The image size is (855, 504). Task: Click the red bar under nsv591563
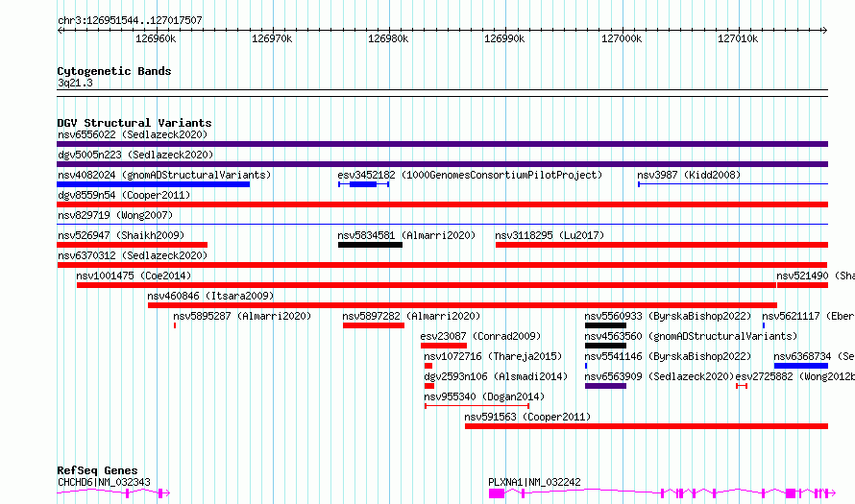(647, 426)
